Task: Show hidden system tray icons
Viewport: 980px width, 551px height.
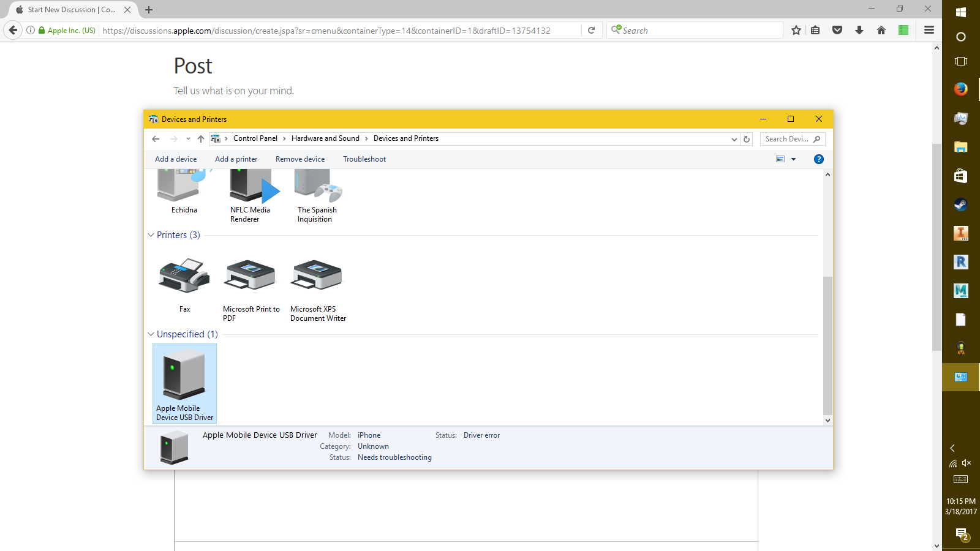Action: pyautogui.click(x=952, y=448)
